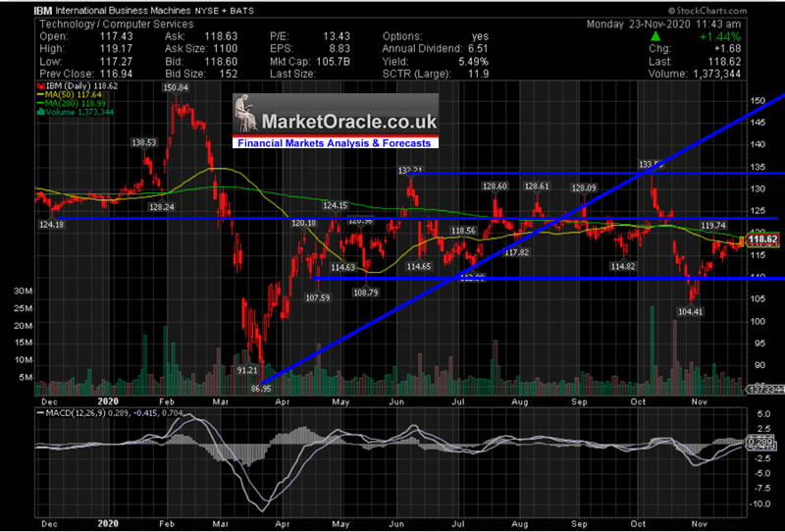This screenshot has height=532, width=785.
Task: Click the candlestick icon beside IBM (Daily) legend
Action: point(39,86)
